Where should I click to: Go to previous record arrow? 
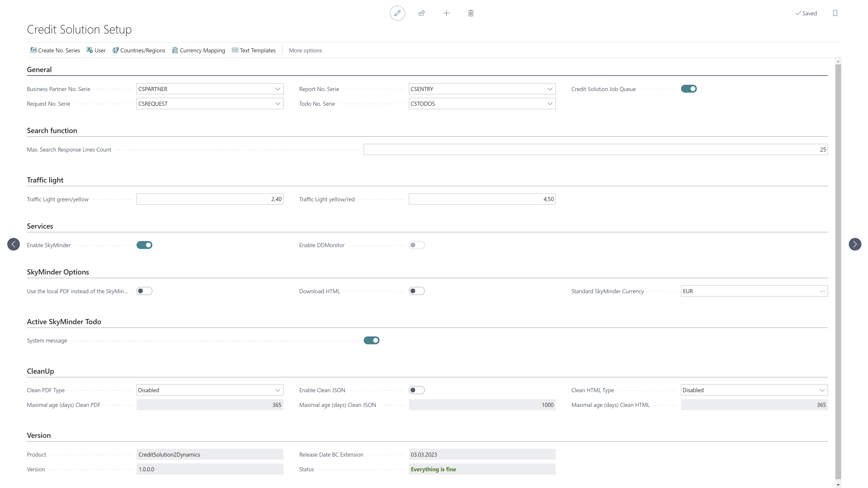pos(14,244)
